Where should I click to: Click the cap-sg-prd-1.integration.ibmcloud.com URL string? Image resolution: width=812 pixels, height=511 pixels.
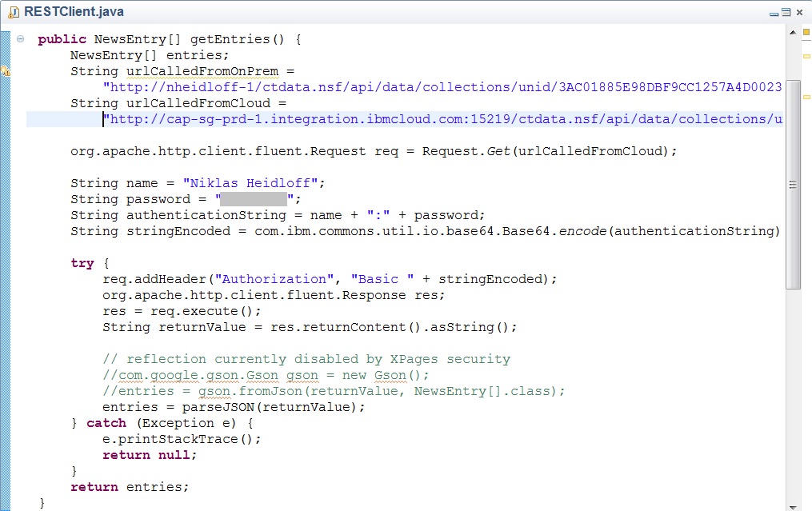click(x=442, y=120)
